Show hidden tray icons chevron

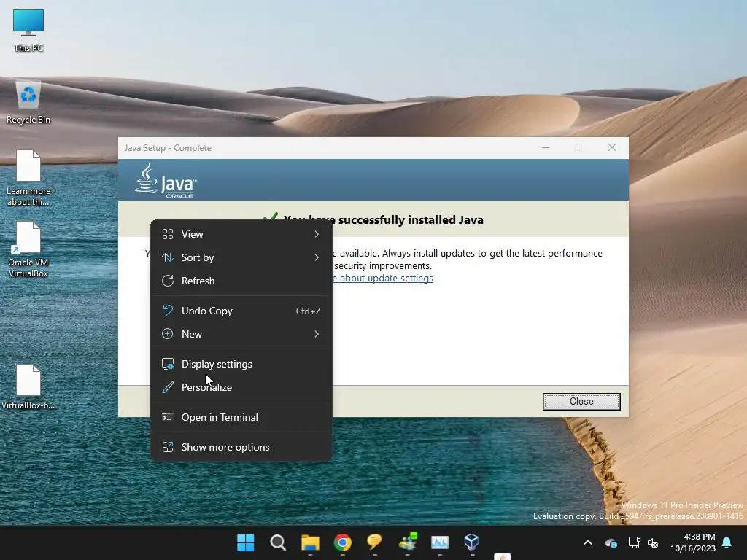pyautogui.click(x=589, y=542)
